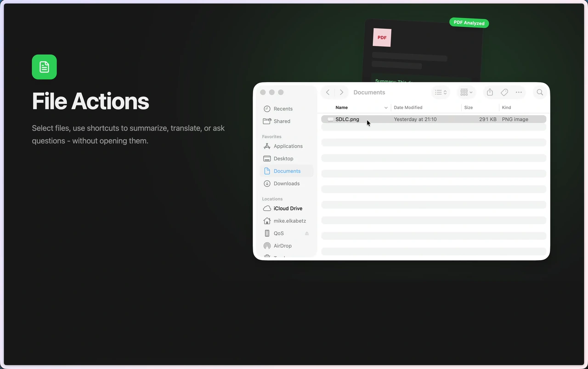Screen dimensions: 588x369
Task: Select Desktop in the Favorites sidebar
Action: click(x=282, y=158)
